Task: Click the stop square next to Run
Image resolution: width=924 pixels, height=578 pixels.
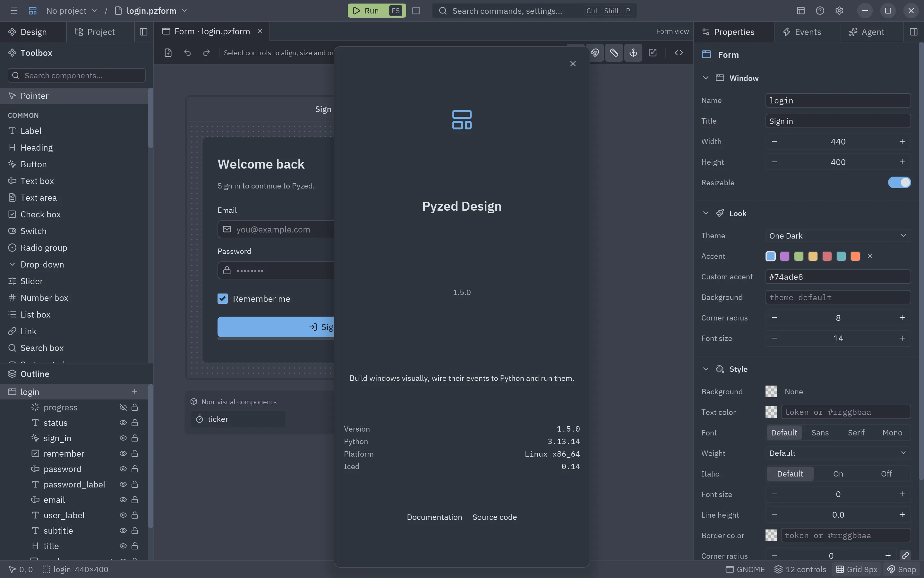Action: pyautogui.click(x=416, y=11)
